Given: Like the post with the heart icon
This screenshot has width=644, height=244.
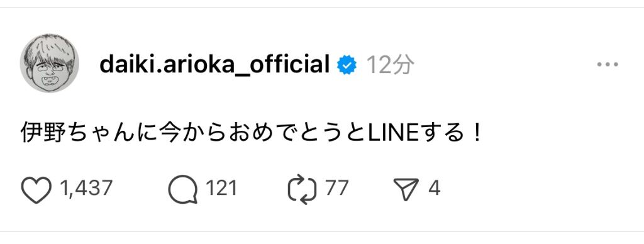Looking at the screenshot, I should click(x=36, y=189).
